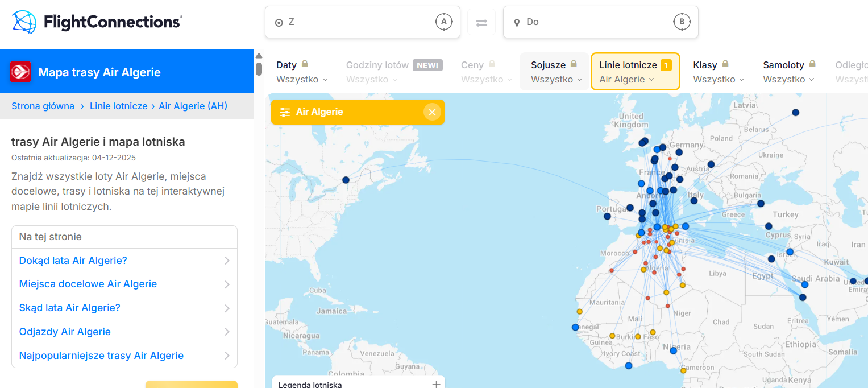Click the plus icon on Legenda lotniska
The height and width of the screenshot is (388, 868).
[x=436, y=385]
